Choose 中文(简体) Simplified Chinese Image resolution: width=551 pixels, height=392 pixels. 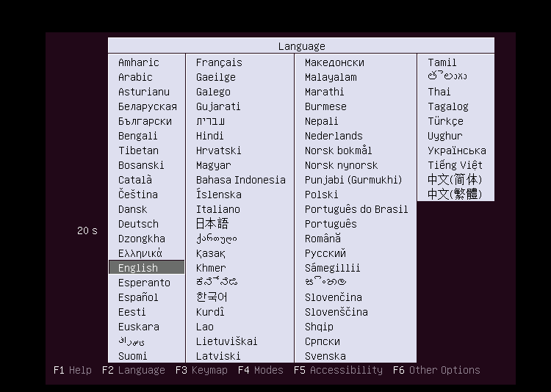point(454,180)
